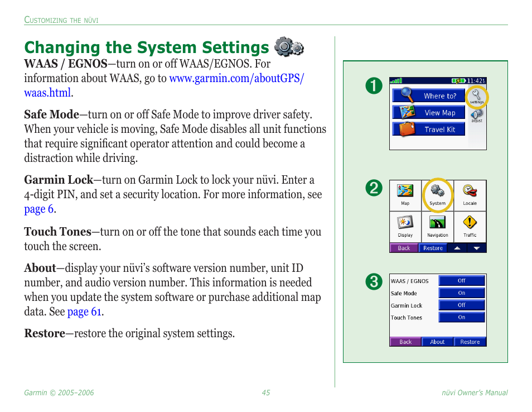Click the suitcase icon on Travel Kit

coord(407,129)
